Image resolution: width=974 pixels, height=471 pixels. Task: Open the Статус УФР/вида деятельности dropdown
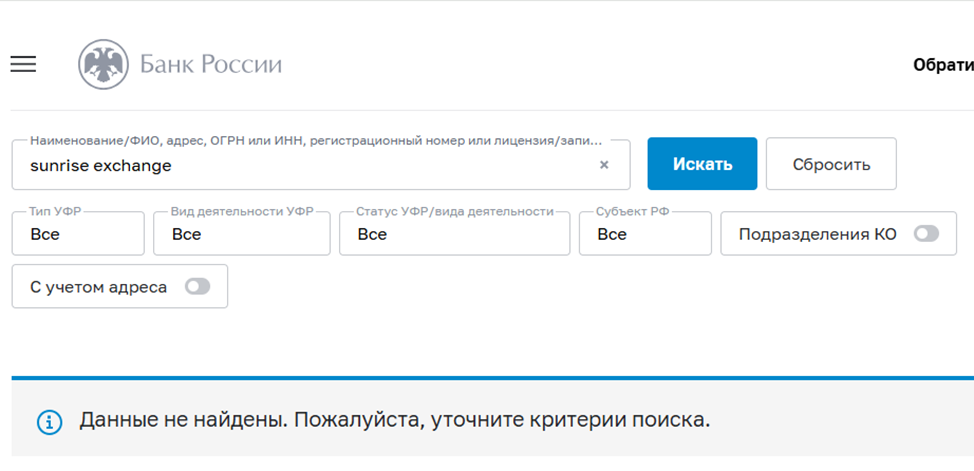tap(454, 234)
